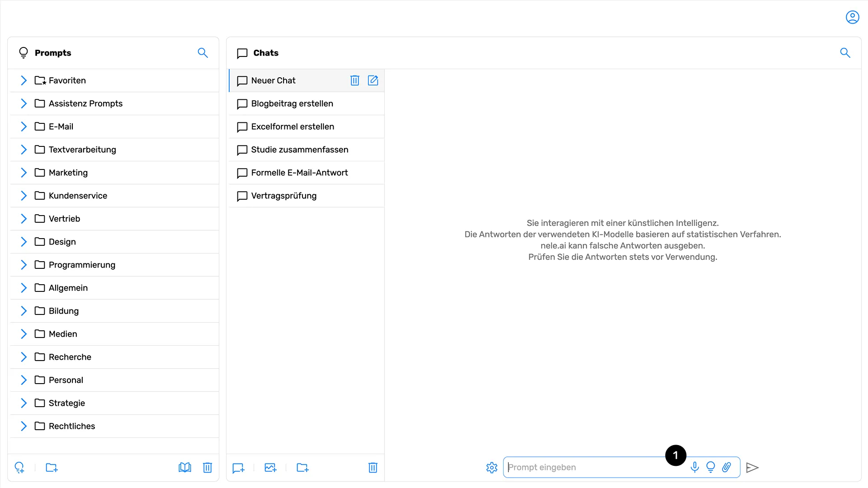Expand the Rechtliches folder chevron
Screen dimensions: 868x488
coord(24,426)
